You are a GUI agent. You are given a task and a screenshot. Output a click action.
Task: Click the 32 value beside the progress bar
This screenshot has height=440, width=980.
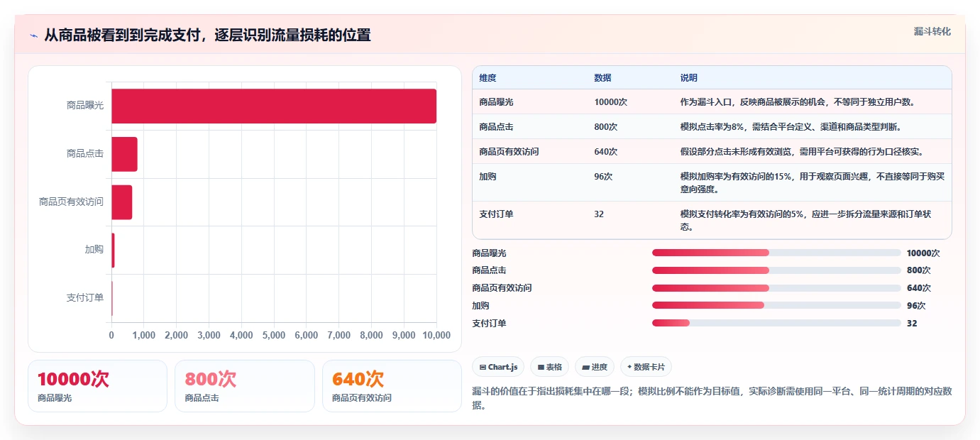pos(912,324)
